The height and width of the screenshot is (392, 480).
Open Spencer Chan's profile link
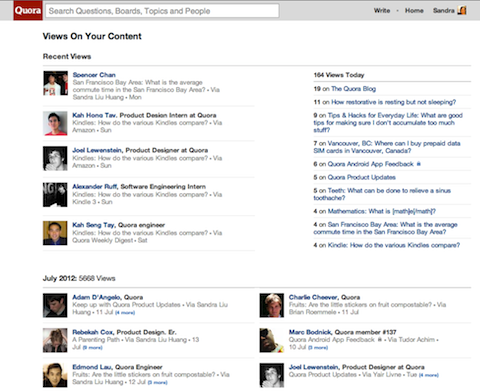coord(94,75)
